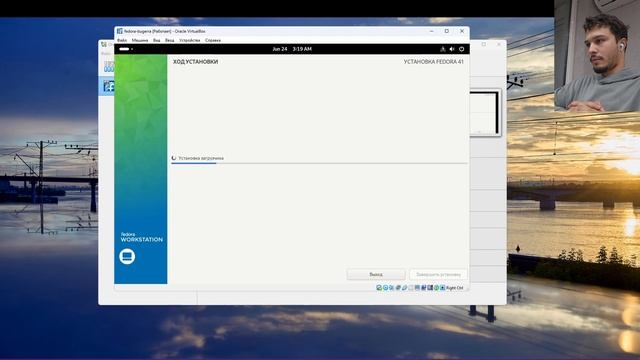Select the VM entry in background Manager list
Viewport: 640px width, 360px height.
click(107, 86)
